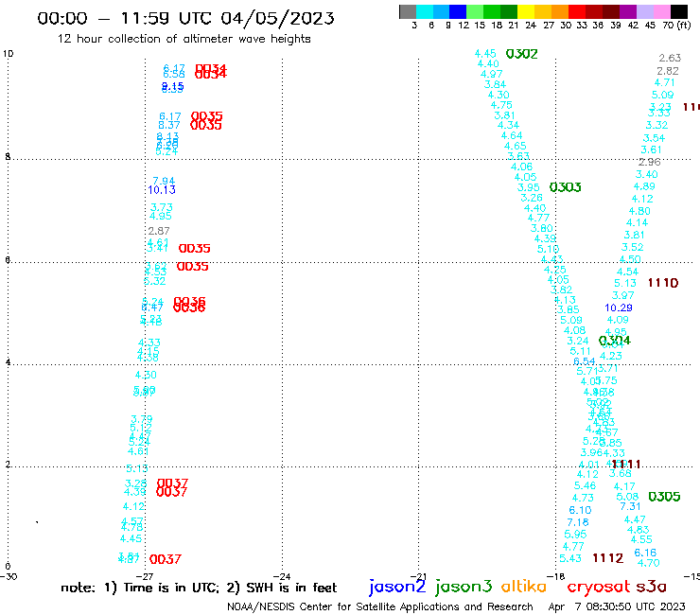Click the -18 longitude axis label
Image resolution: width=700 pixels, height=615 pixels.
555,576
